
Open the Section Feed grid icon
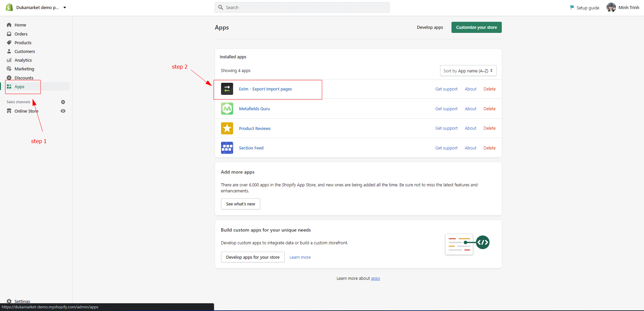[x=227, y=148]
